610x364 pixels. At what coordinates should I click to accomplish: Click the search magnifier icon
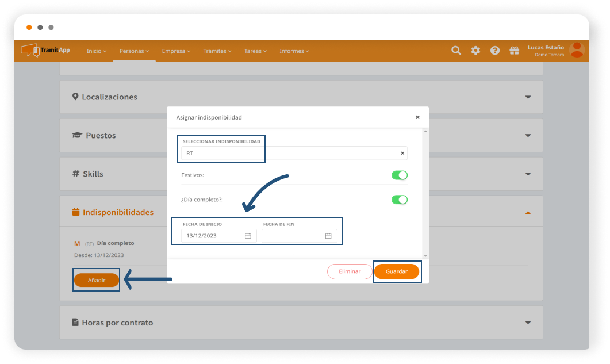[x=456, y=51]
